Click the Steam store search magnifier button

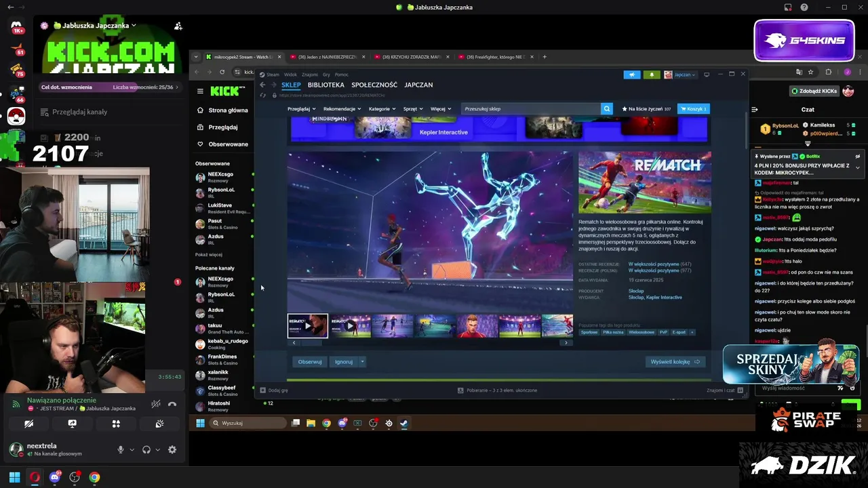(606, 108)
